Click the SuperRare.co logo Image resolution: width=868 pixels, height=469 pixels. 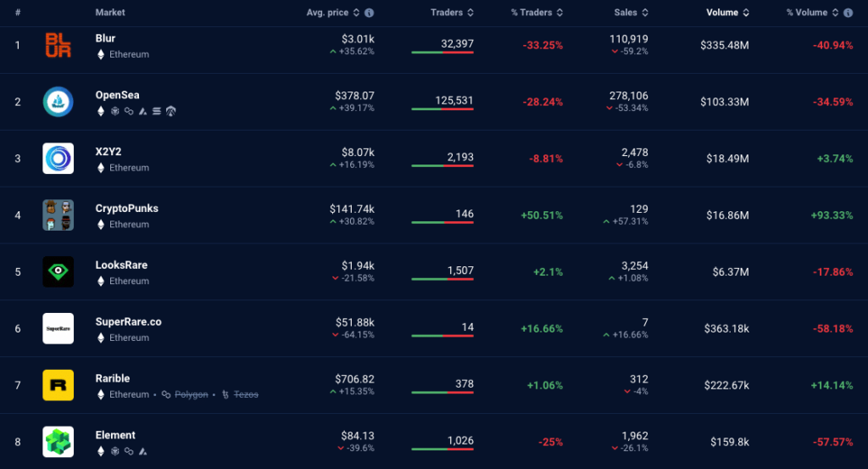click(x=58, y=328)
